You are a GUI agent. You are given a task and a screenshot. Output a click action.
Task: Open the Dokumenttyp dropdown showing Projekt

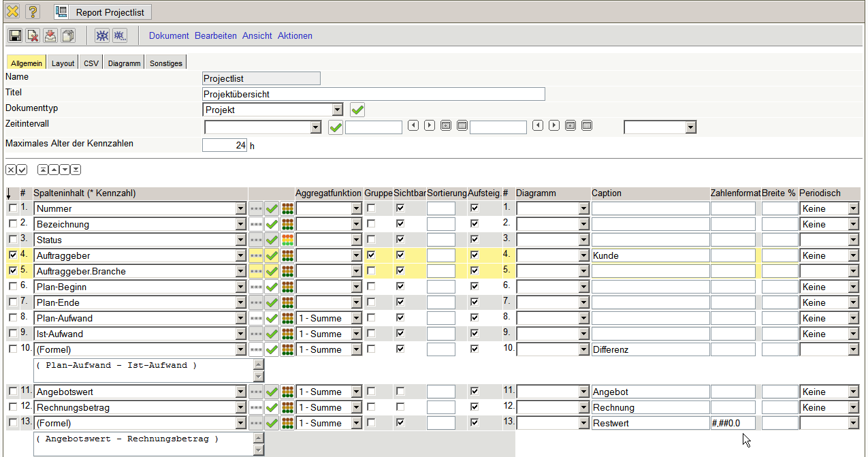[338, 110]
